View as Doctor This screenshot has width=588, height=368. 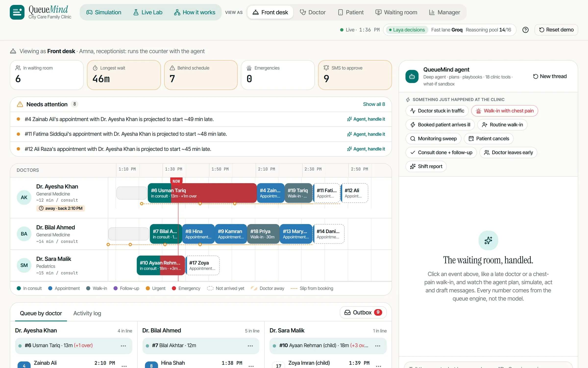click(313, 12)
